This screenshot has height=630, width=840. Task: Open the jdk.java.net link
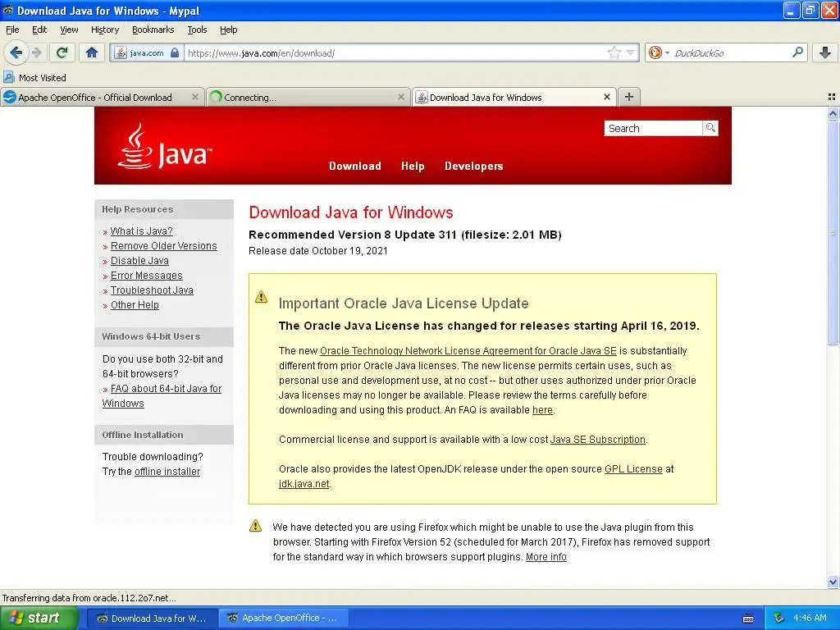[x=304, y=484]
